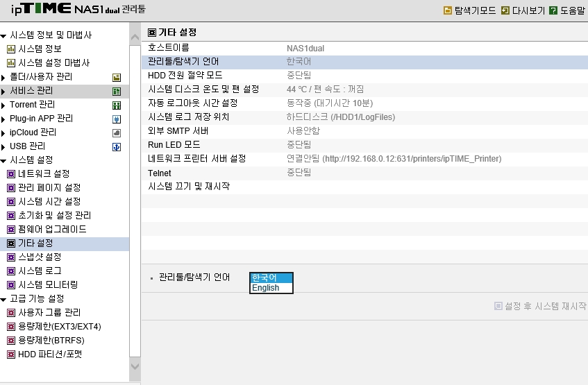Expand the Plug-in APP 관리 tree node
This screenshot has width=588, height=385.
pos(3,119)
